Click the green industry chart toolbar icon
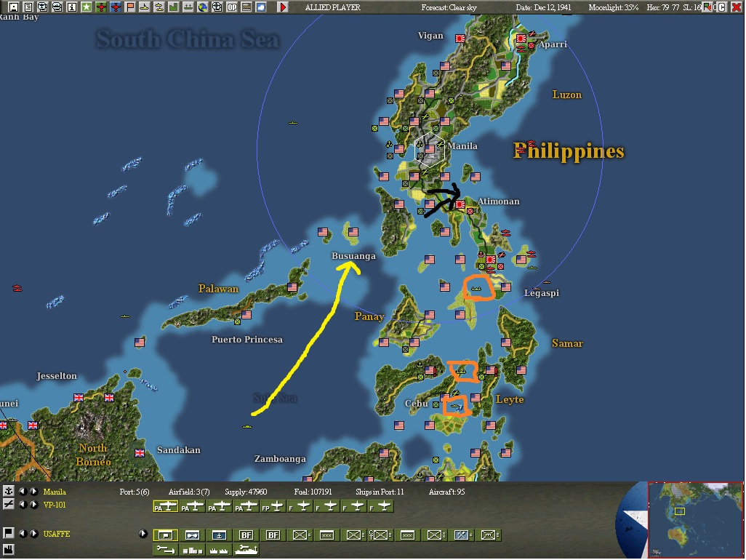This screenshot has width=746, height=560. click(174, 7)
